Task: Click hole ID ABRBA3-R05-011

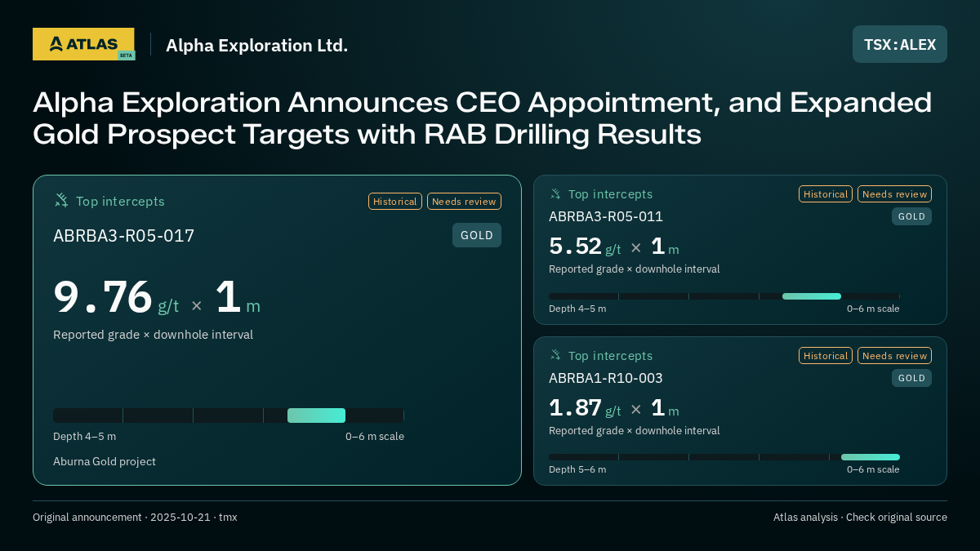Action: pyautogui.click(x=606, y=216)
